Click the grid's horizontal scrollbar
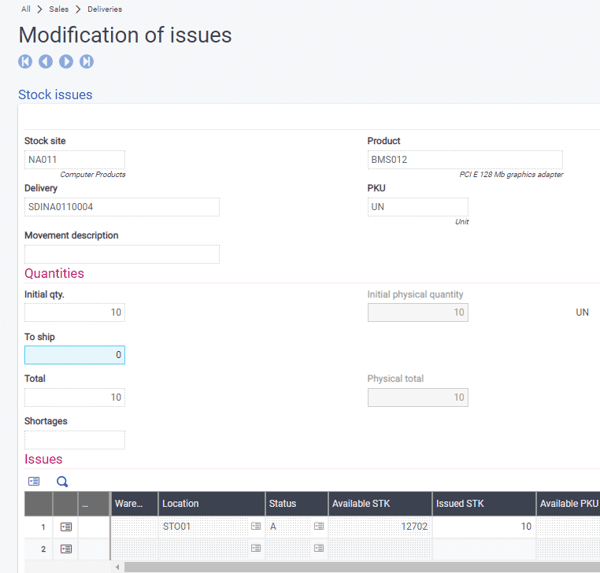 point(350,567)
